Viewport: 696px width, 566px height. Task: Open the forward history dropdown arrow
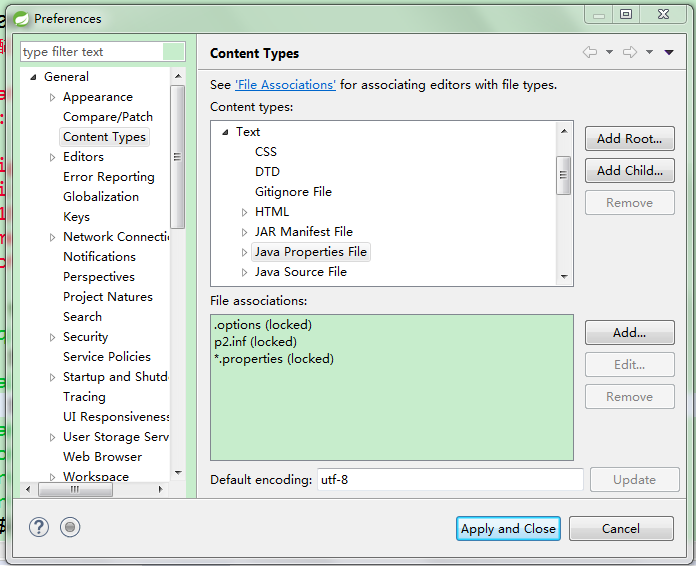[649, 52]
